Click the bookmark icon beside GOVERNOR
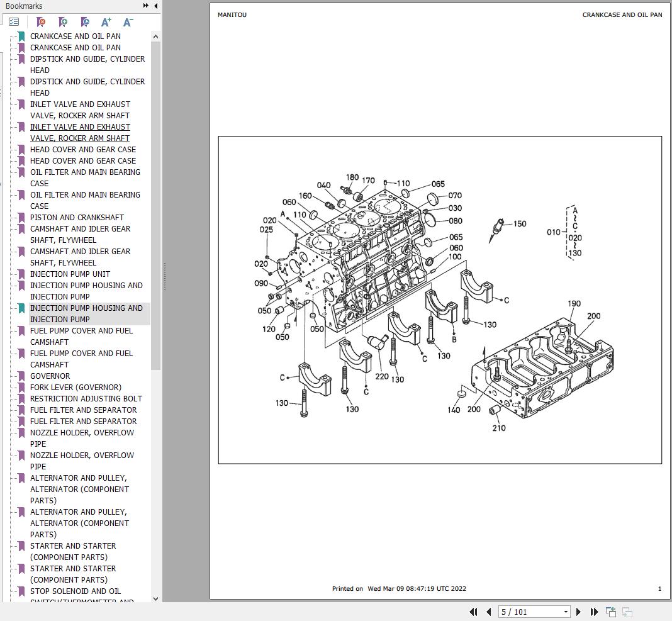672x621 pixels. [x=21, y=376]
